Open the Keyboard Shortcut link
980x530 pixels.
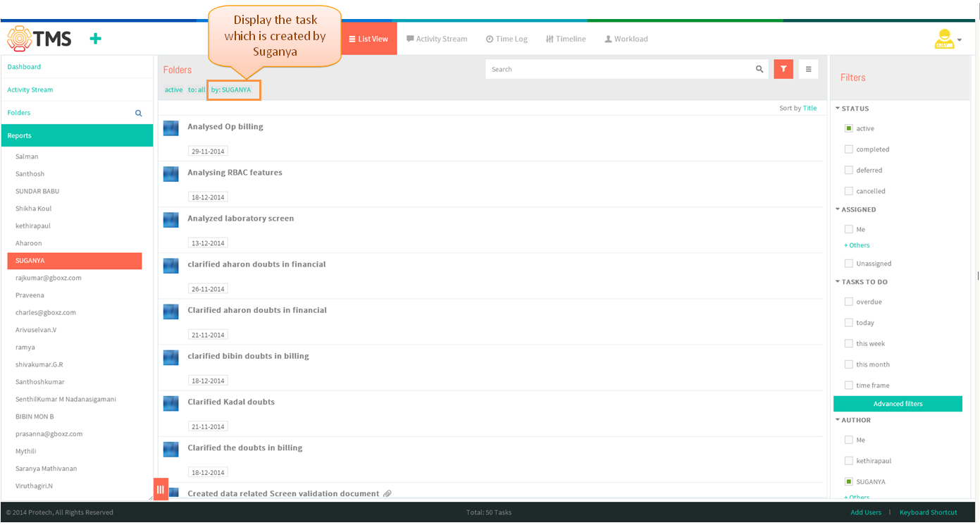929,512
